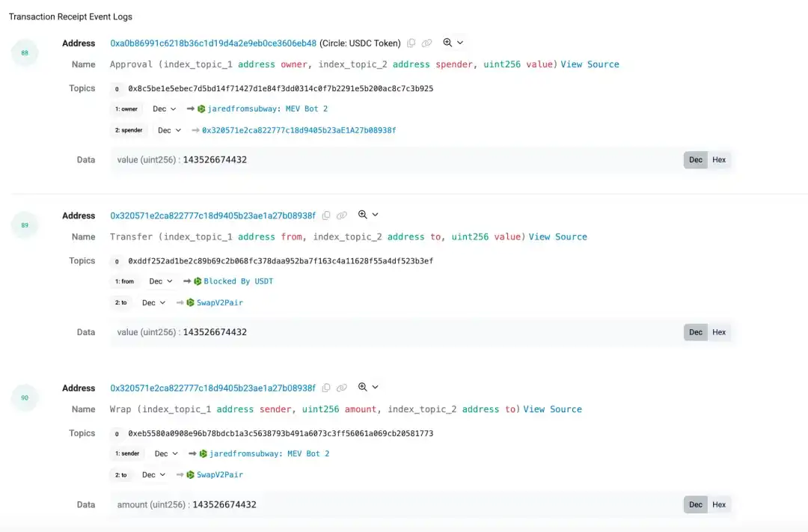View Source of Transfer event
The width and height of the screenshot is (808, 532).
(x=557, y=236)
